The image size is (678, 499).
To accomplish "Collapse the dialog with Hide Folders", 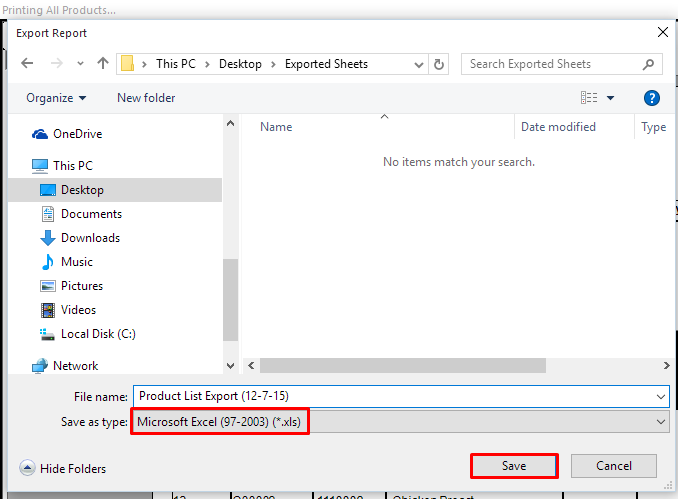I will tap(63, 468).
